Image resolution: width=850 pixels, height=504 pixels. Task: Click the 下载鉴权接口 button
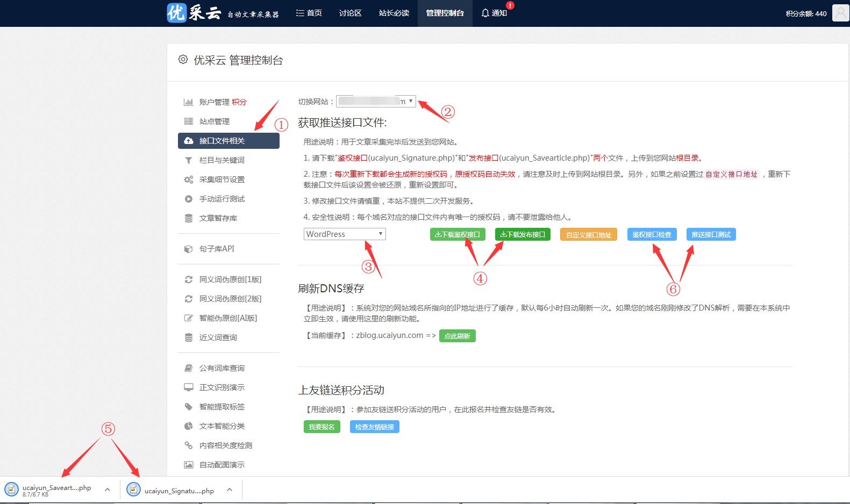458,234
